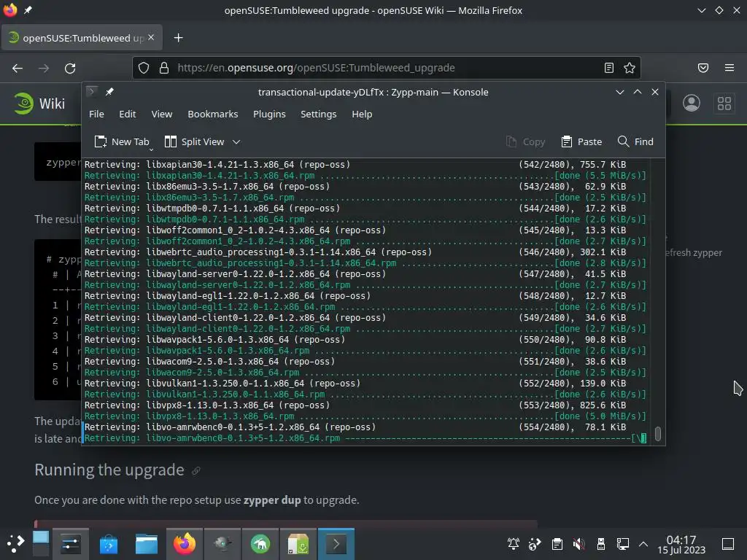Click New Tab in Konsole toolbar
The height and width of the screenshot is (560, 747).
(122, 141)
